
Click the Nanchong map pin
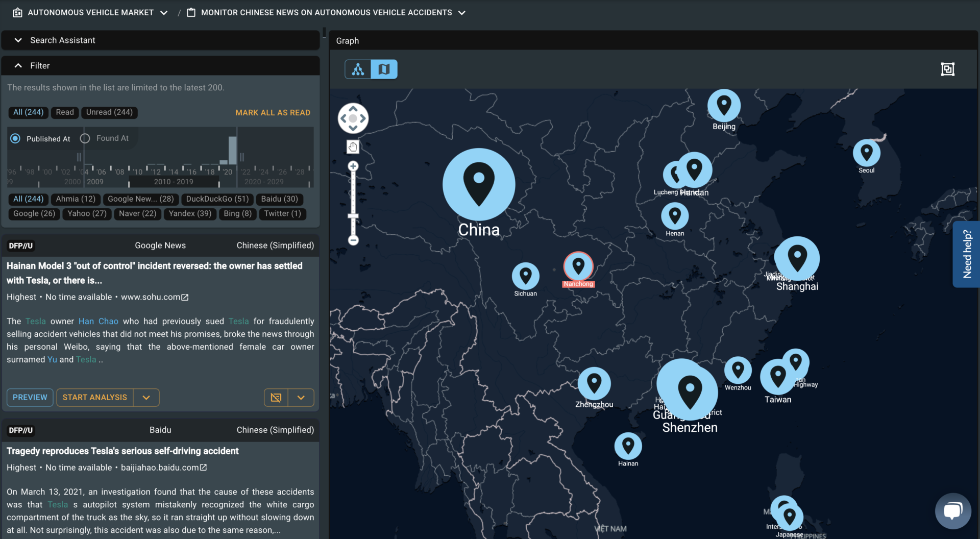tap(578, 266)
